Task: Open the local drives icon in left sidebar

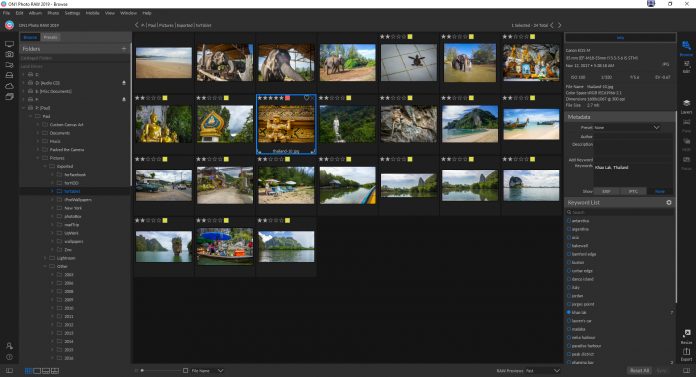Action: (9, 75)
